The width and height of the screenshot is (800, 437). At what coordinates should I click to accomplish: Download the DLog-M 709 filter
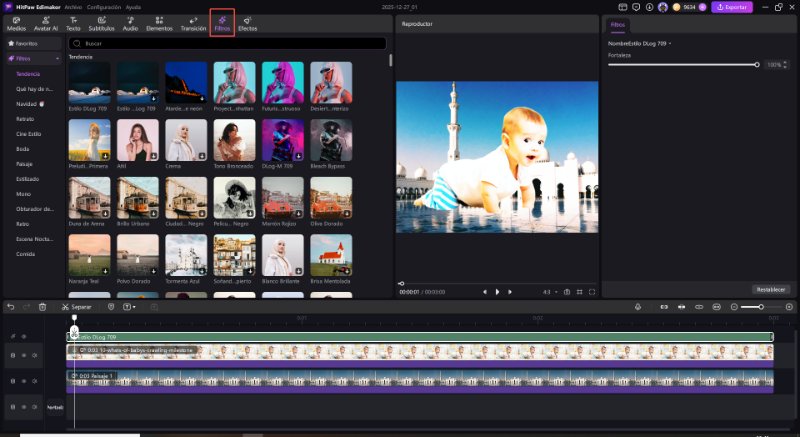298,156
